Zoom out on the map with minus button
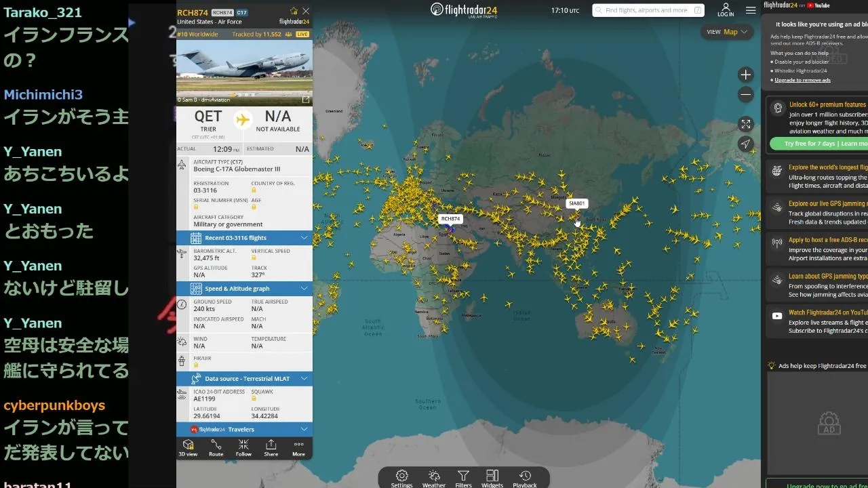This screenshot has height=488, width=868. coord(746,94)
